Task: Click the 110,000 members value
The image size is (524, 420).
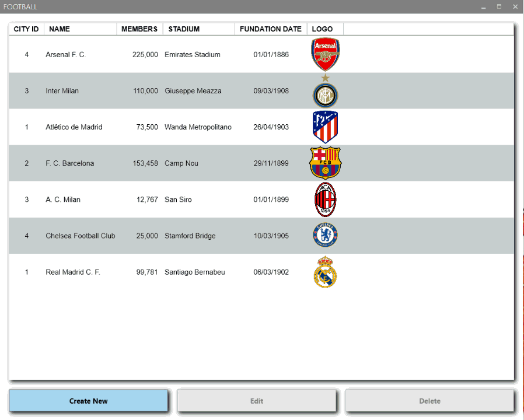Action: pyautogui.click(x=145, y=91)
